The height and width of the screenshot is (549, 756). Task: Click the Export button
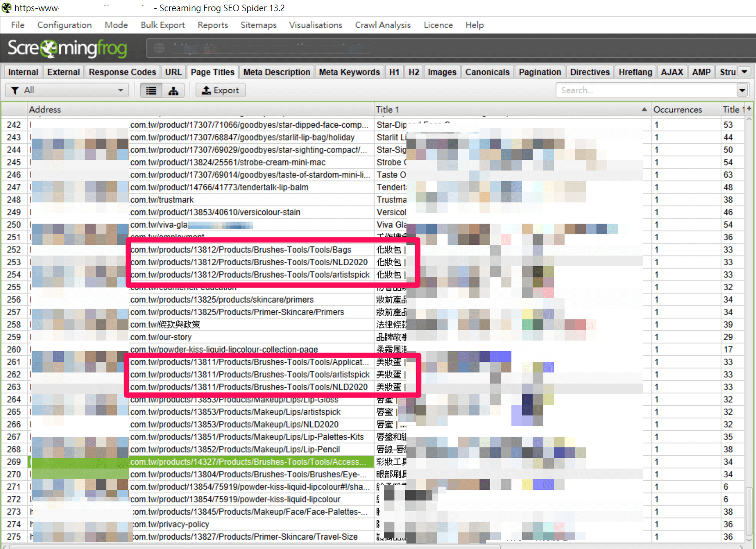[221, 91]
